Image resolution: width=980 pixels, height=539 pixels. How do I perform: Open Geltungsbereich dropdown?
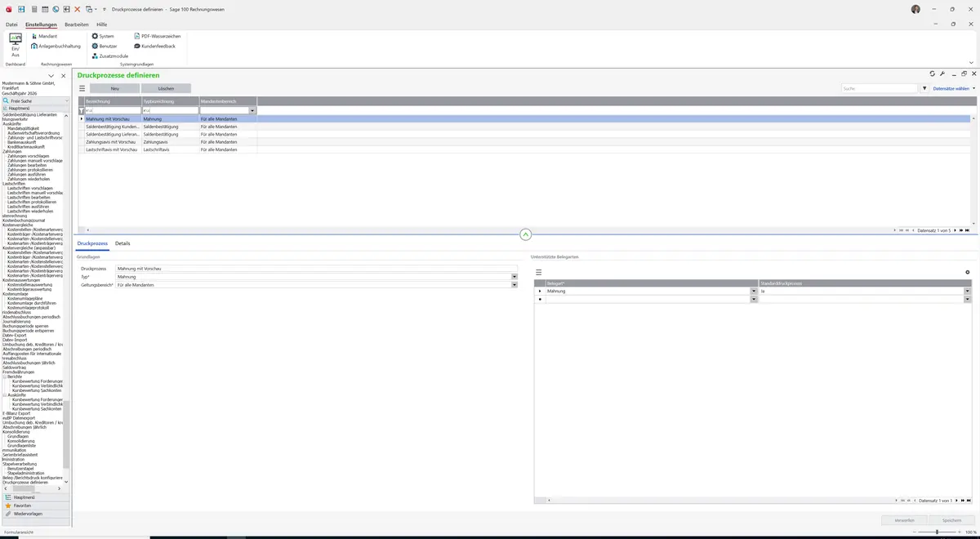pyautogui.click(x=514, y=285)
